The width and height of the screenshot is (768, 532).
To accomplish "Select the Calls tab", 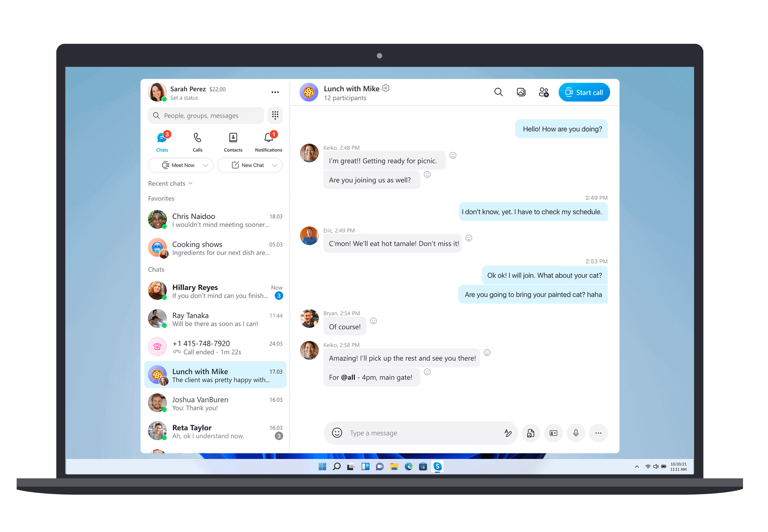I will point(197,141).
